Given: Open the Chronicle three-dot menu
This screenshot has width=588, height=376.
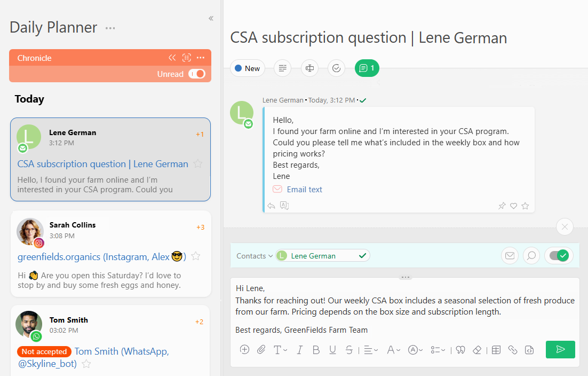Looking at the screenshot, I should 201,58.
